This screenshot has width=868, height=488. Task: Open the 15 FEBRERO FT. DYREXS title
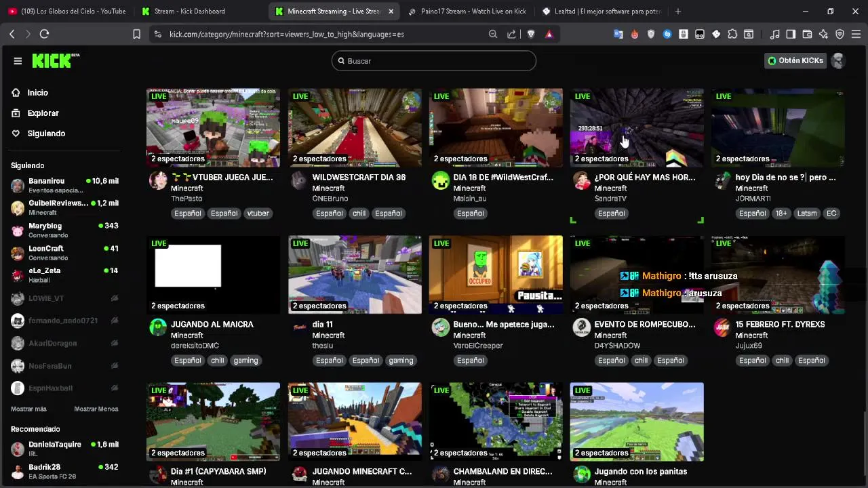pos(780,325)
